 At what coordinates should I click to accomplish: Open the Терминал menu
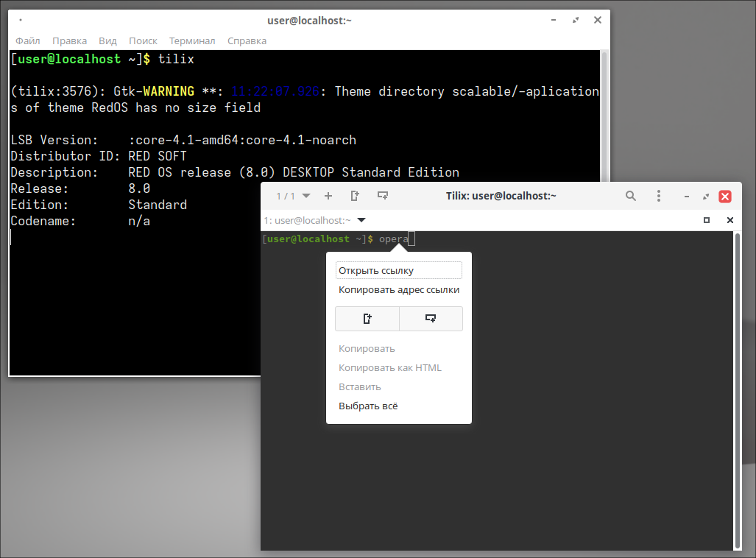tap(192, 41)
